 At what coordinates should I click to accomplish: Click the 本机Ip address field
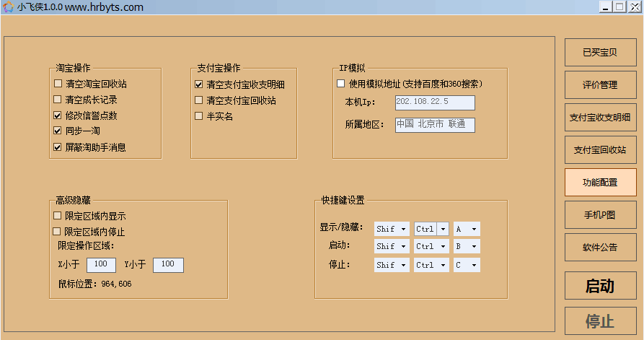[435, 103]
